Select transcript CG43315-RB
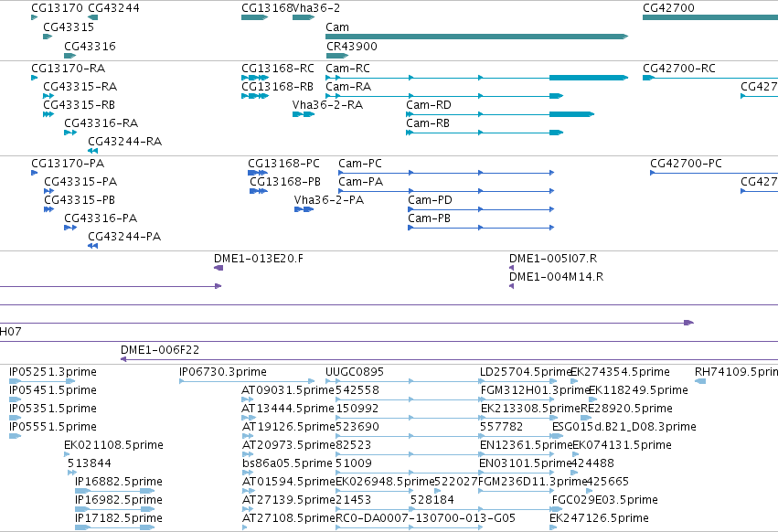The width and height of the screenshot is (778, 532). click(80, 105)
